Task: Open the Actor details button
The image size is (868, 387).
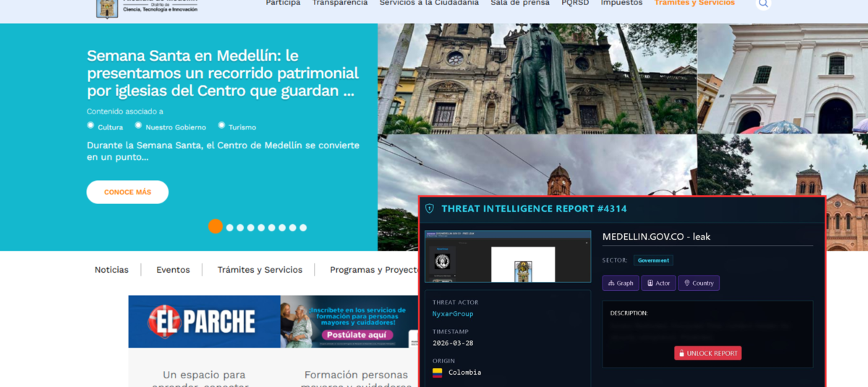Action: click(x=658, y=283)
